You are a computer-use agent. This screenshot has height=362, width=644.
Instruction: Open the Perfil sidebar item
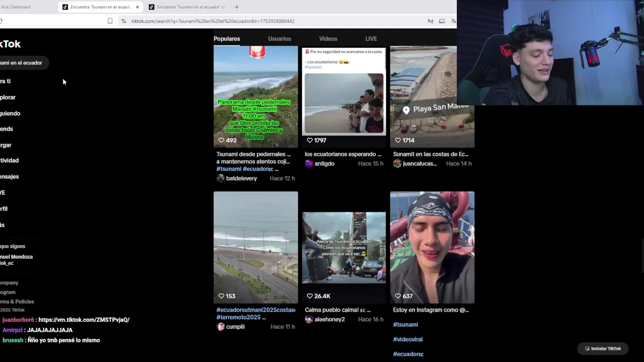tap(4, 209)
